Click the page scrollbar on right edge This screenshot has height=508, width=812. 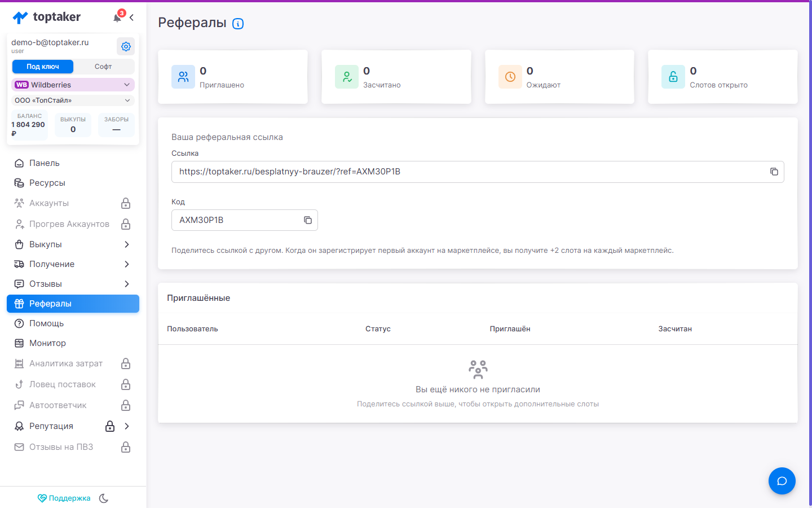click(810, 254)
